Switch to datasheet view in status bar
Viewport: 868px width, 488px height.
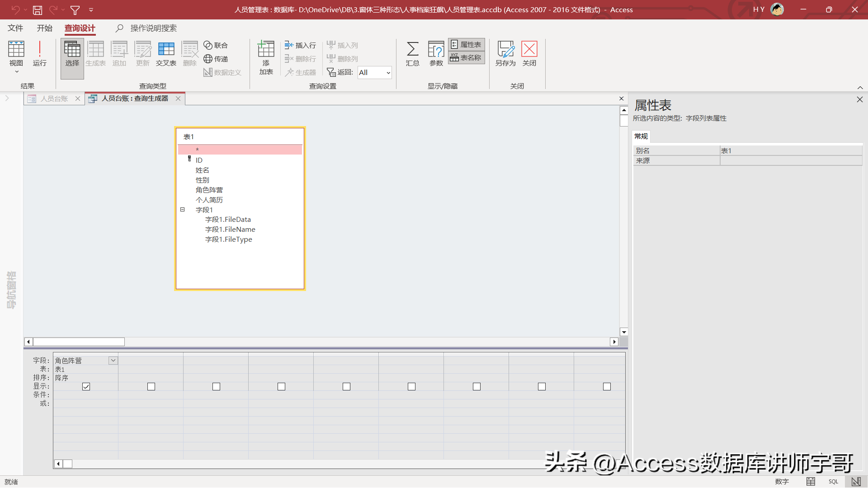pos(811,482)
